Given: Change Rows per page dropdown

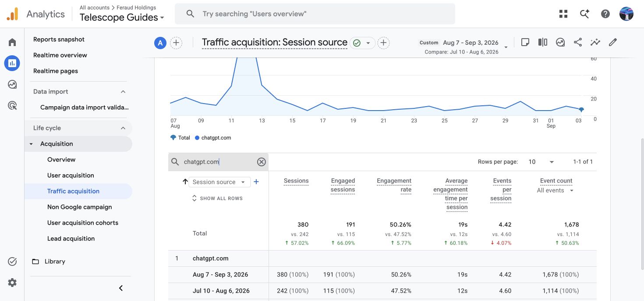Looking at the screenshot, I should click(541, 162).
